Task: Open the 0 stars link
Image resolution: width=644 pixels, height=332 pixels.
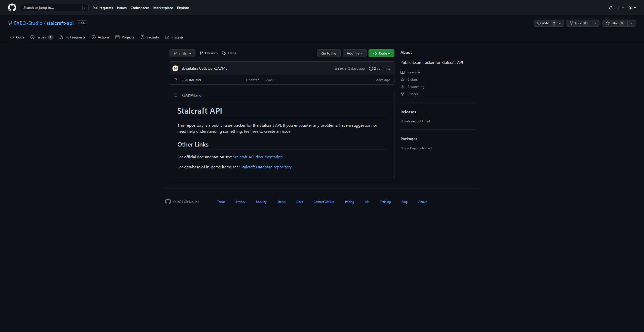Action: (409, 79)
